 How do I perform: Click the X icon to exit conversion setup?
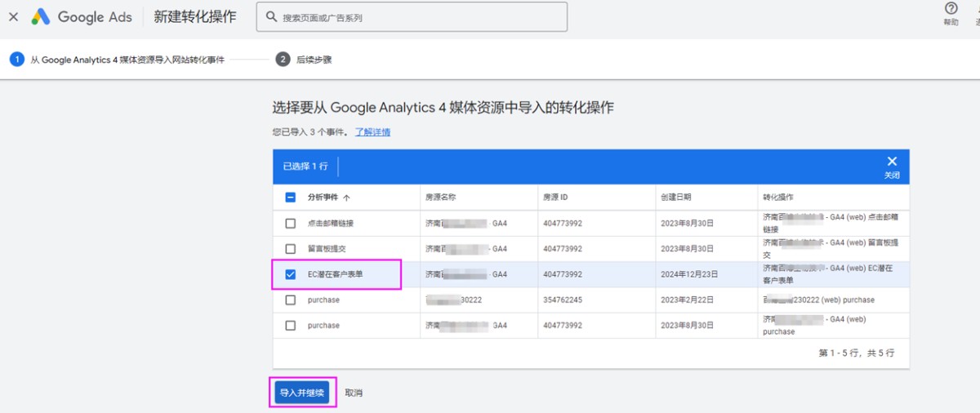coord(13,16)
